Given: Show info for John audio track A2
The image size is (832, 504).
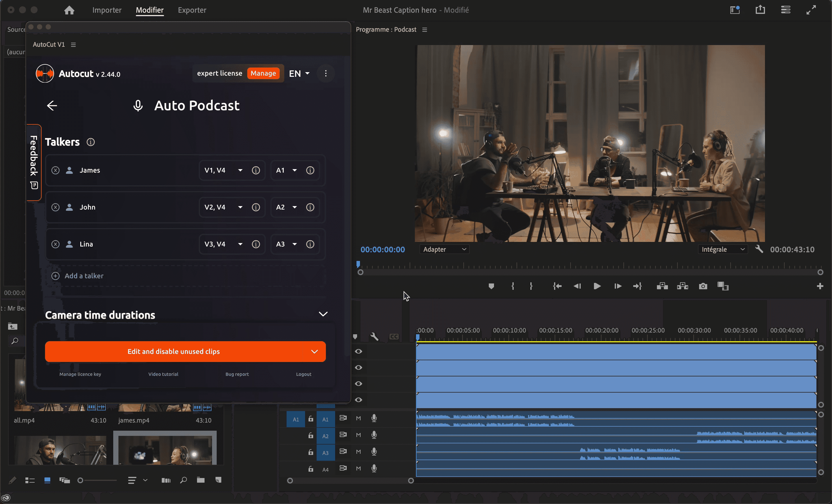Looking at the screenshot, I should click(x=310, y=207).
